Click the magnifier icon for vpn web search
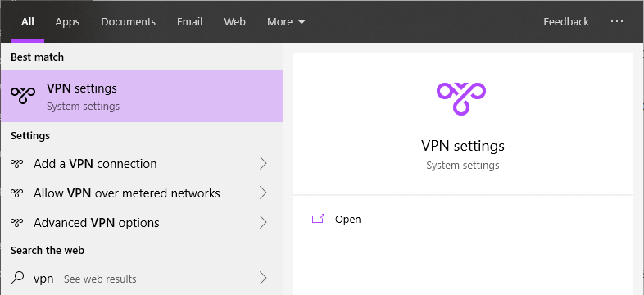The width and height of the screenshot is (644, 295). (17, 278)
